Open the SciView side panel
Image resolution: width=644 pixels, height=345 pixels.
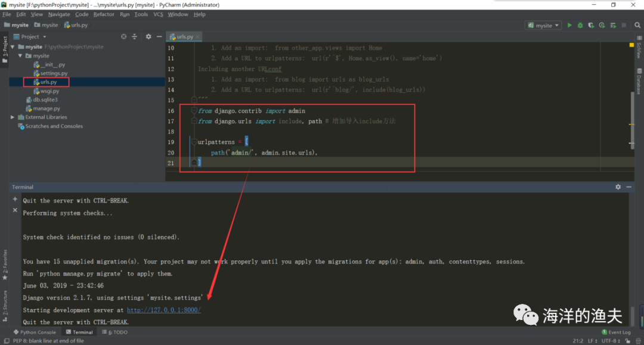639,48
